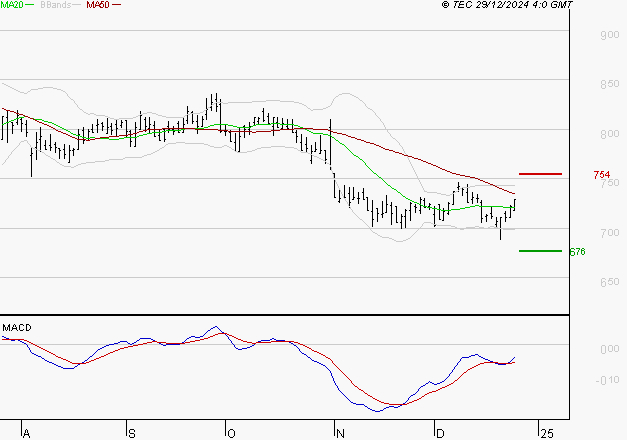This screenshot has height=440, width=627.
Task: Click the S month marker on time axis
Action: 132,433
